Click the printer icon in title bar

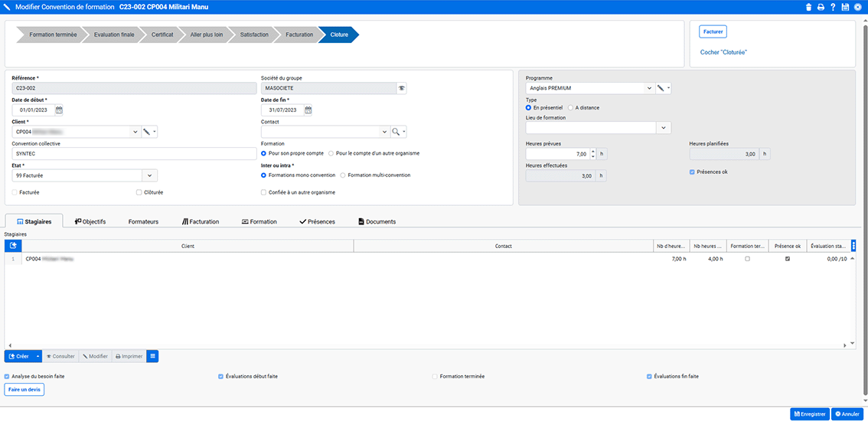(x=821, y=7)
